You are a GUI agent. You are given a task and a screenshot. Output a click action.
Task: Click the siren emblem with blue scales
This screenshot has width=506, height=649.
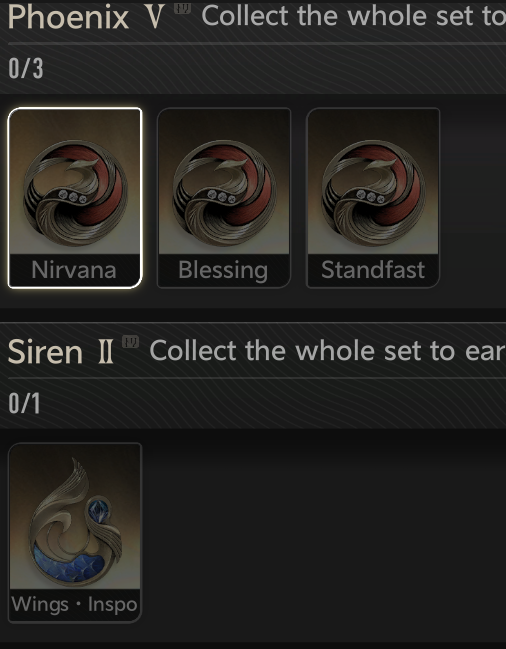click(x=75, y=522)
